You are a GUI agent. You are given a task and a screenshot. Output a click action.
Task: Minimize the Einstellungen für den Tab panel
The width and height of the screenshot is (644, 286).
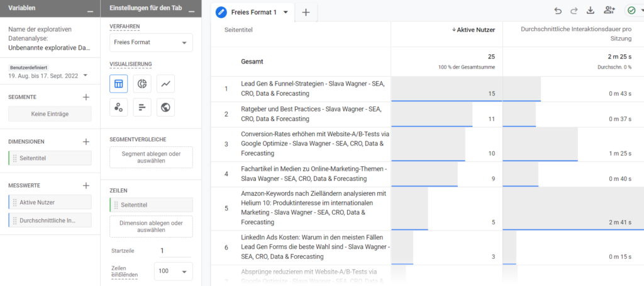pos(191,12)
